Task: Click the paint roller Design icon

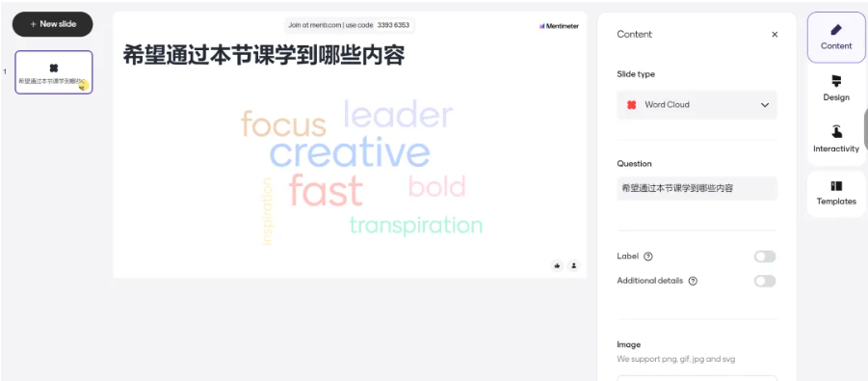Action: click(836, 82)
